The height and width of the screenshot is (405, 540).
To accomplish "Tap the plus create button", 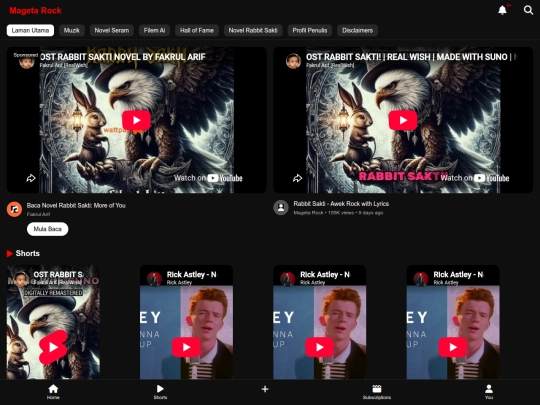I will (x=265, y=389).
